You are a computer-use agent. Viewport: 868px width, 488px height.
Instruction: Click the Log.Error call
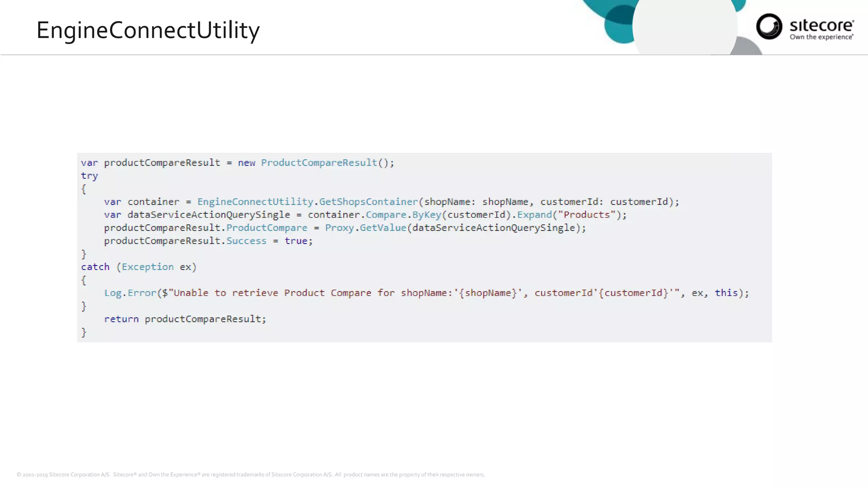pos(130,293)
